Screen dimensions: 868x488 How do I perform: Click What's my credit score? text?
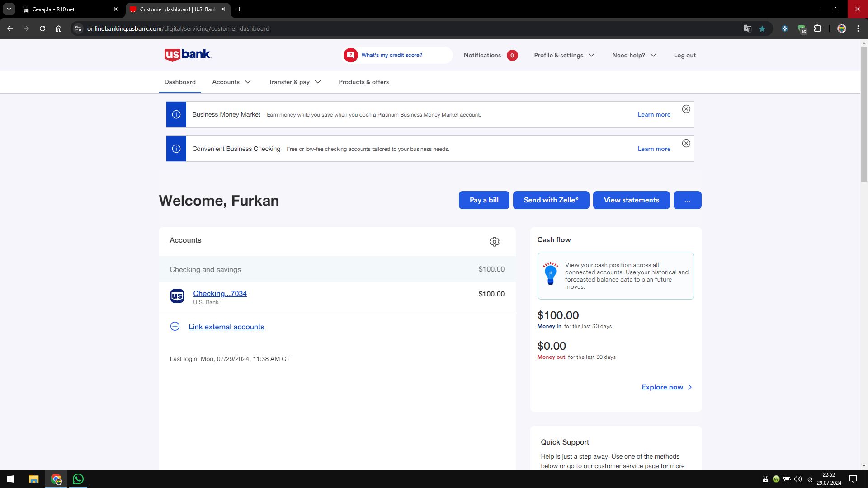click(x=392, y=55)
